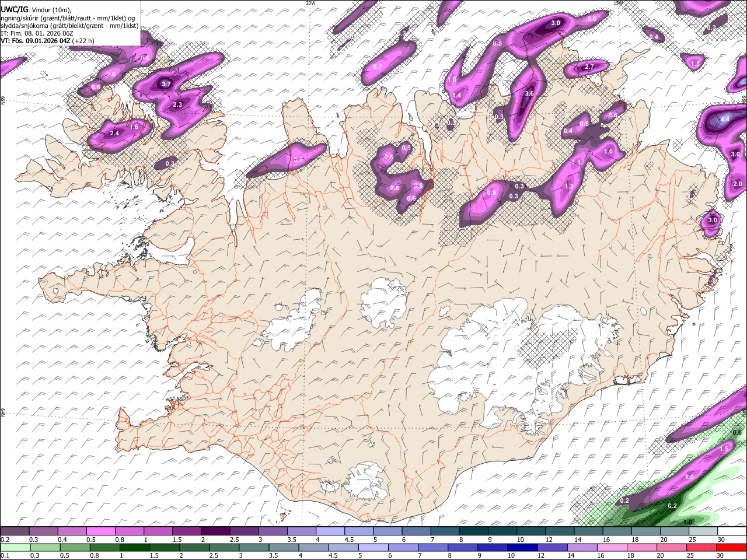The width and height of the screenshot is (747, 560).
Task: Click the 1.5 precipitation value label offshore
Action: tap(724, 449)
